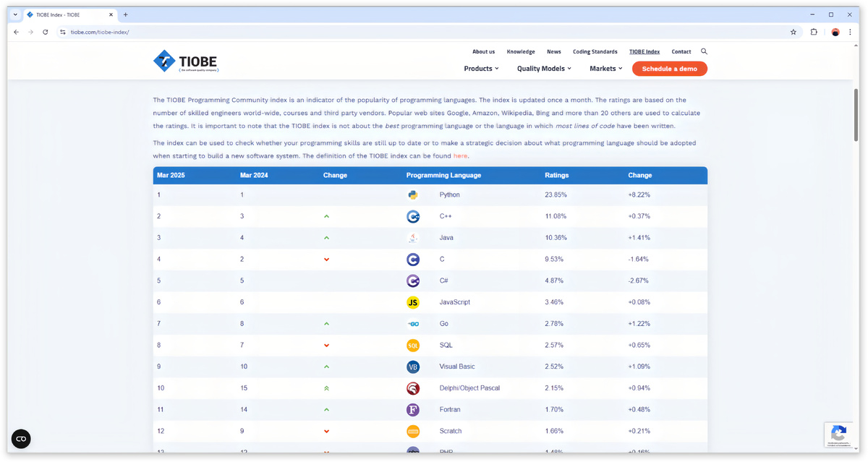
Task: Click the red down arrow in C row
Action: coord(327,260)
